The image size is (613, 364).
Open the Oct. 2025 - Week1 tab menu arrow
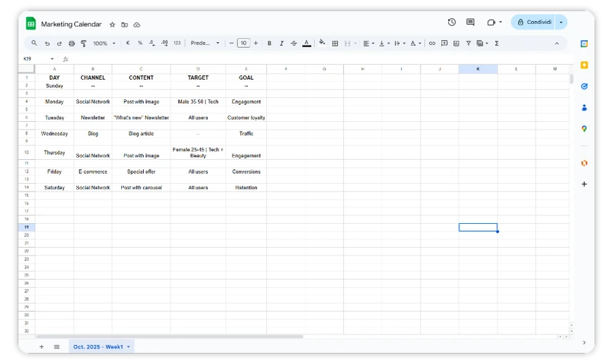pos(128,347)
